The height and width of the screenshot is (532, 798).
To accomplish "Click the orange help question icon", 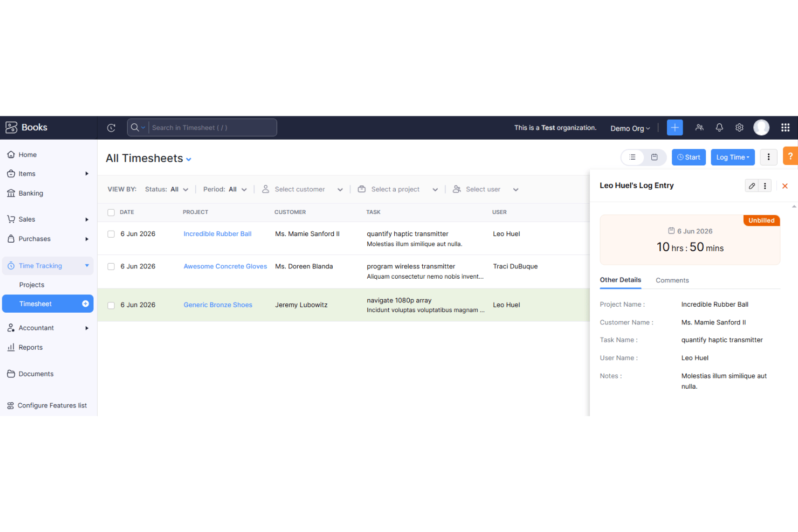I will coord(790,156).
